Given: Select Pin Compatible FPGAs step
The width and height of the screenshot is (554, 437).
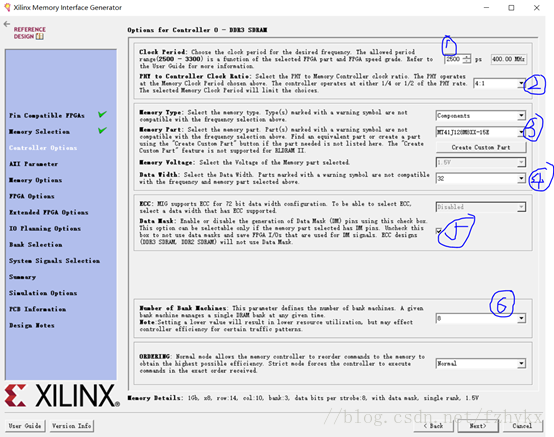Looking at the screenshot, I should pyautogui.click(x=47, y=116).
